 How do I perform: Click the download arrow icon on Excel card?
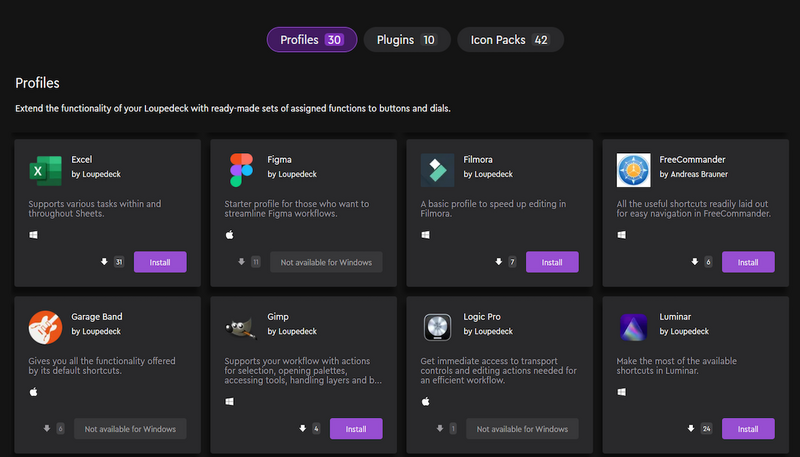tap(104, 262)
